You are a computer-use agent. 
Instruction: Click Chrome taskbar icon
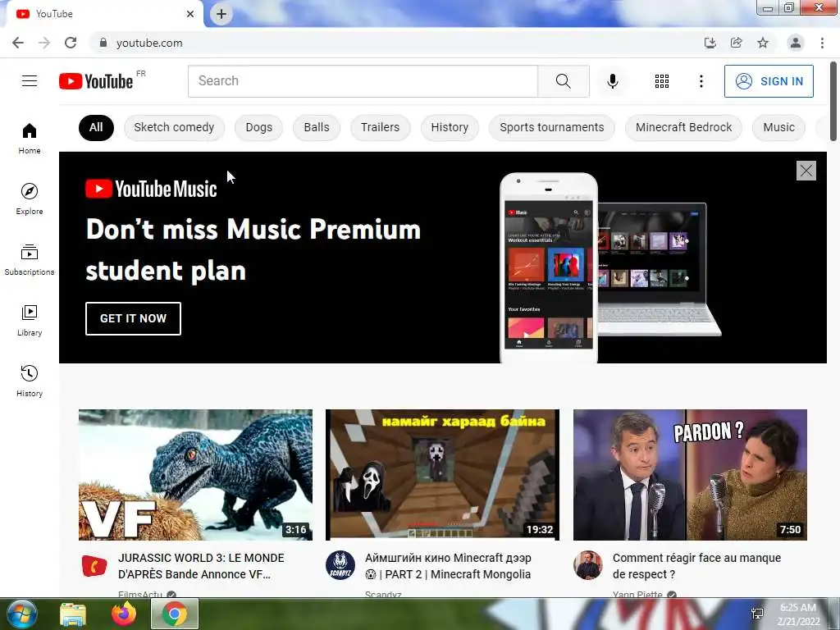(175, 614)
